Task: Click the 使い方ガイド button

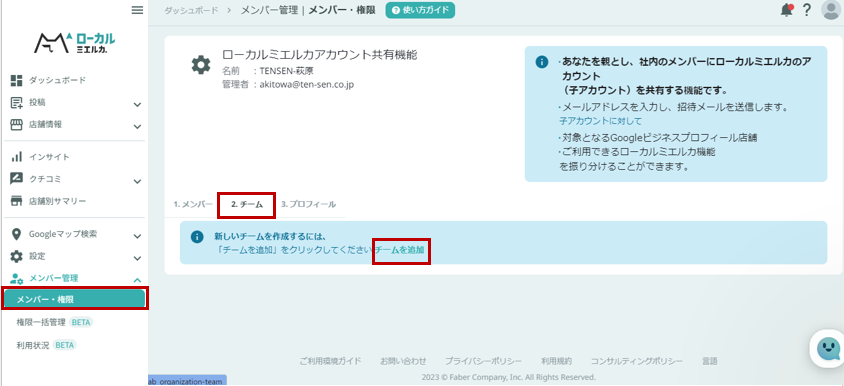Action: 420,10
